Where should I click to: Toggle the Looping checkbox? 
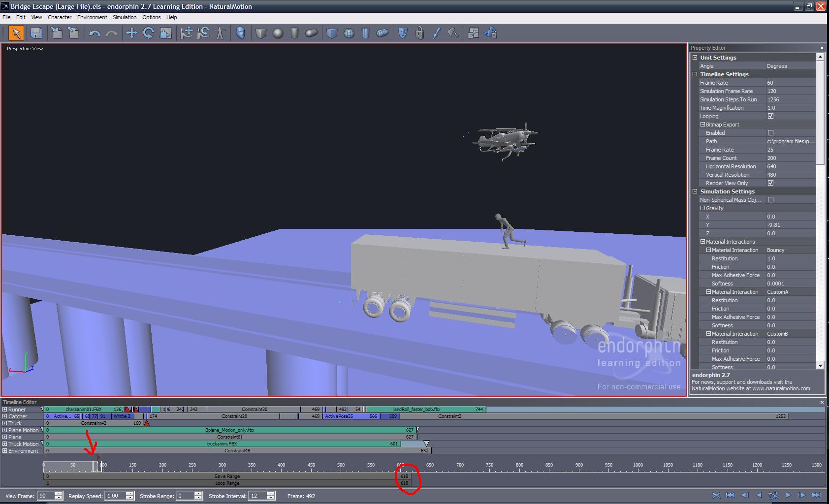770,116
